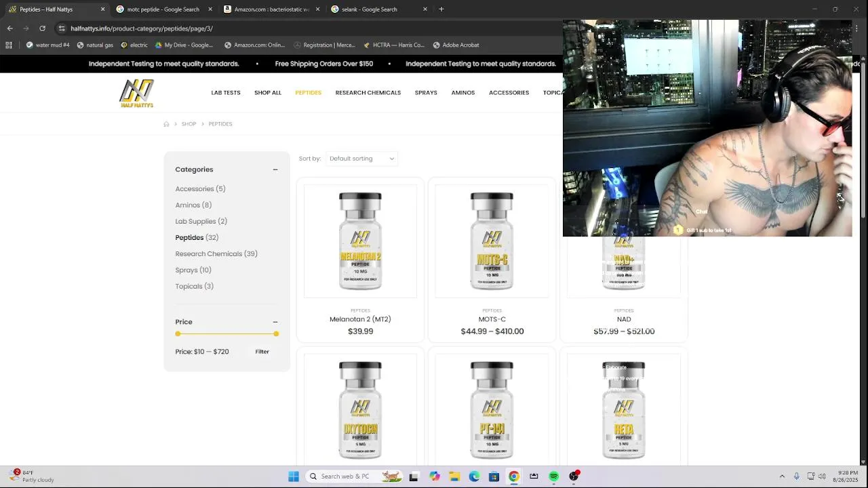
Task: Go back with browser back arrow
Action: coord(9,28)
